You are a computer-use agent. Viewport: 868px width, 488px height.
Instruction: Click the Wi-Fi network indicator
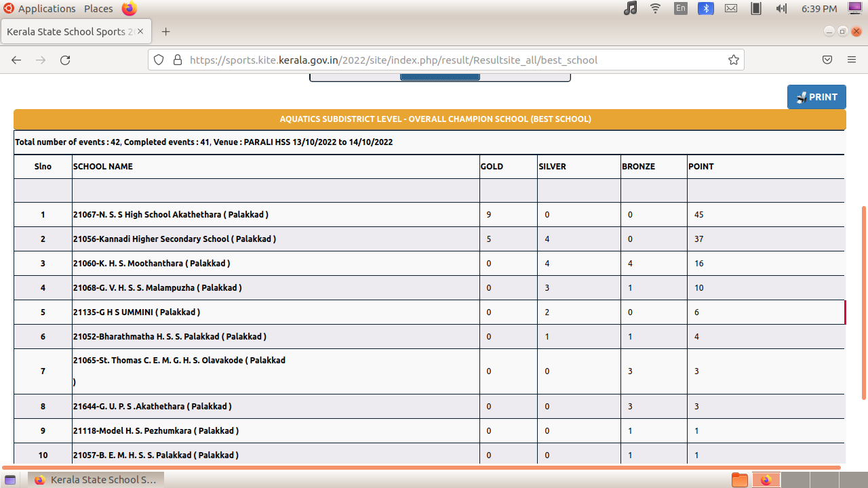(655, 8)
